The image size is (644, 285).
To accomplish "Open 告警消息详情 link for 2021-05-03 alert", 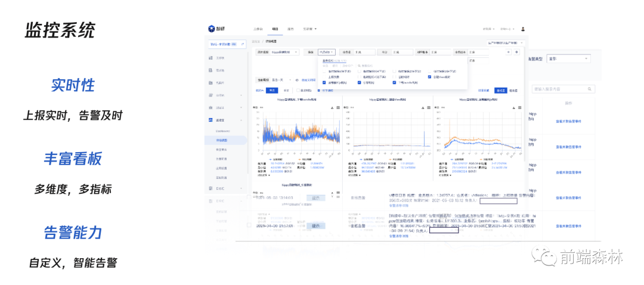I will 400,205.
